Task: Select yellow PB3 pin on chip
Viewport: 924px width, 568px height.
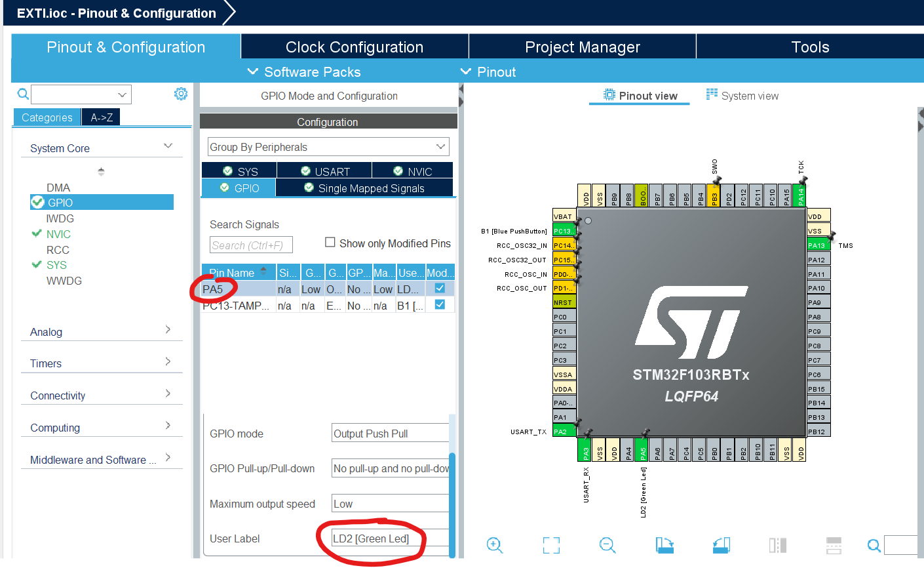Action: click(714, 195)
